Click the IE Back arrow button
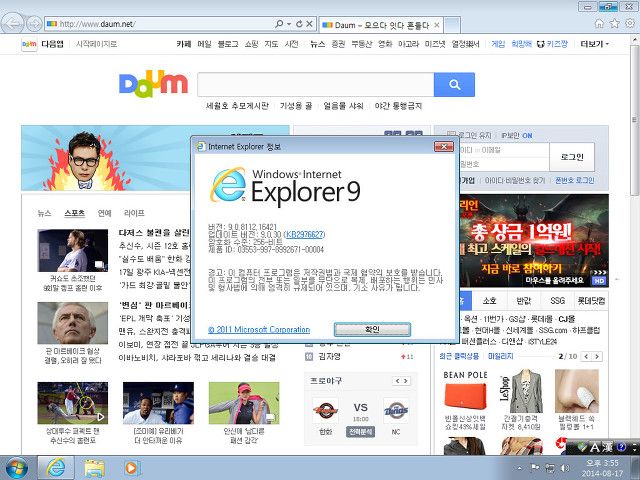The image size is (640, 480). (13, 24)
